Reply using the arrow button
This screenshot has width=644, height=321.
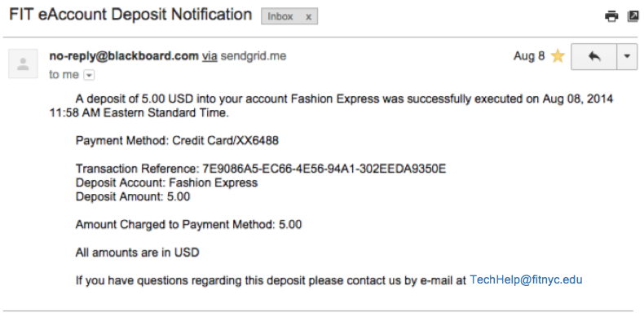pyautogui.click(x=594, y=56)
